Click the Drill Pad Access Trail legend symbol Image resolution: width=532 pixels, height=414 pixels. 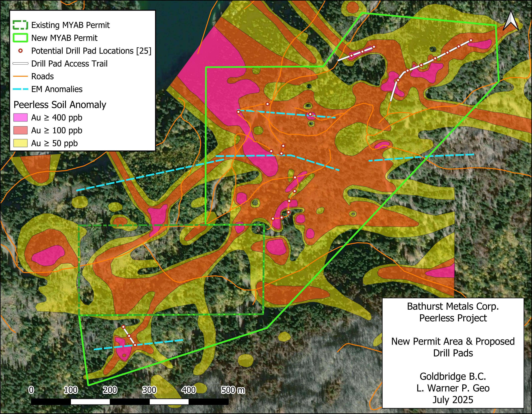click(21, 64)
